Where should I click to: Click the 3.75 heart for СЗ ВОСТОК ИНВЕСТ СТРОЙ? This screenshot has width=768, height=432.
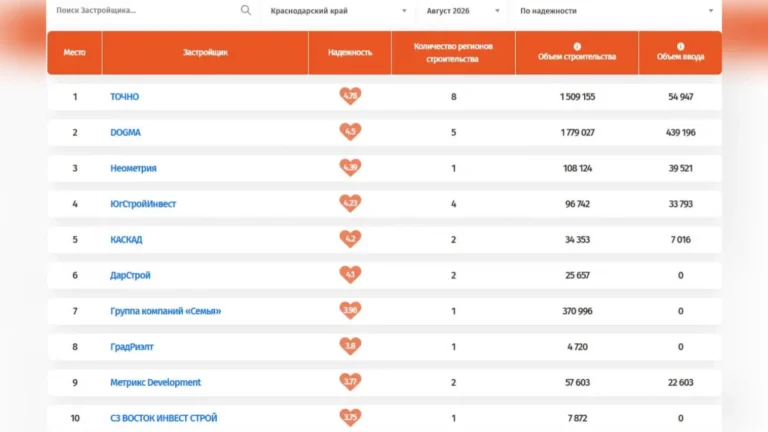point(350,417)
